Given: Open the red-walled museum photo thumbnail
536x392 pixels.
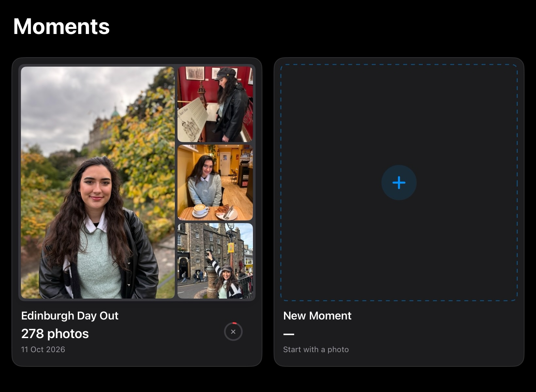Looking at the screenshot, I should [215, 104].
